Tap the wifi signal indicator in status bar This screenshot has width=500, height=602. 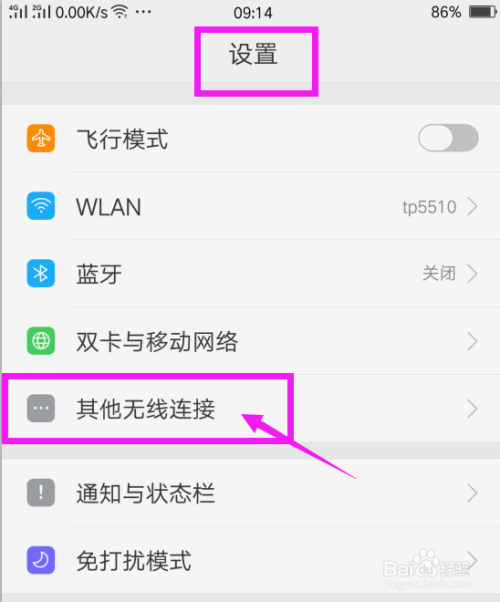[120, 12]
